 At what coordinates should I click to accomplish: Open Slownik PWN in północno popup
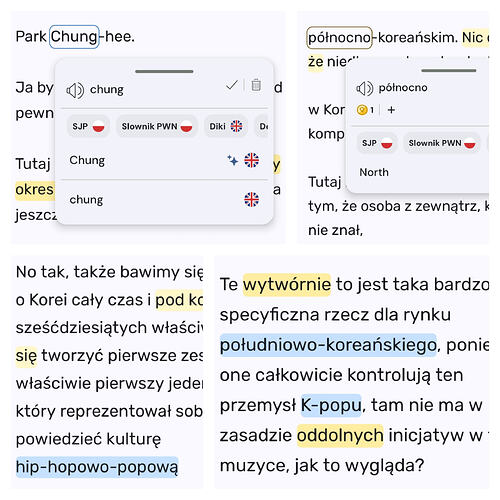coord(442,143)
